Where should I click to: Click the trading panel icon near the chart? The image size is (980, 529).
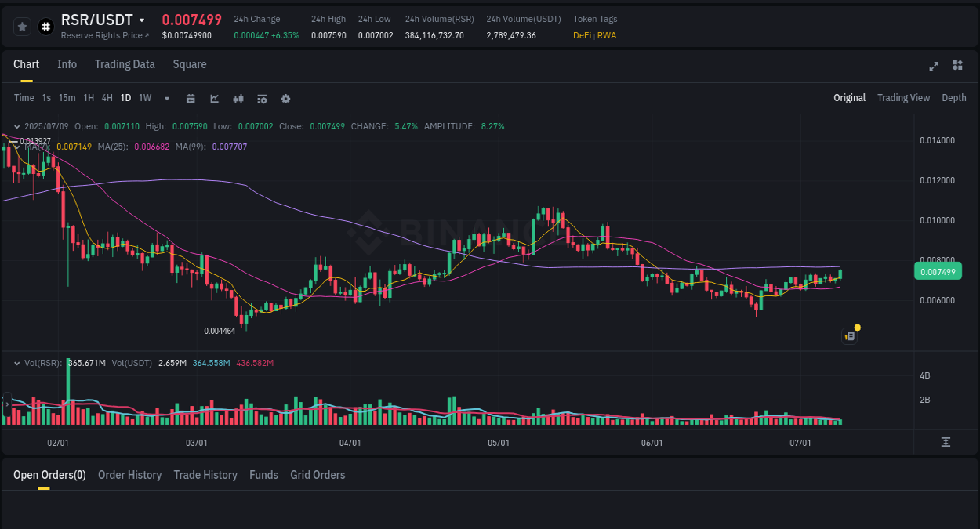[x=849, y=335]
